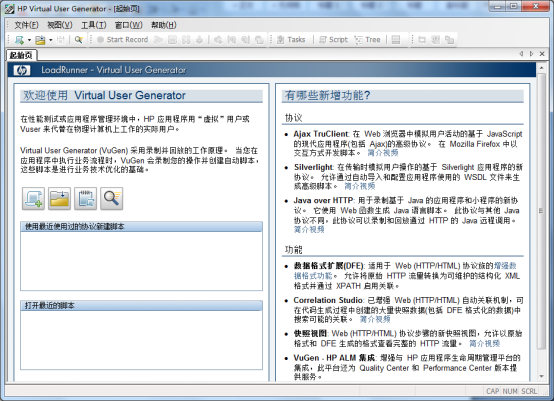Open the New Script dropdown arrow

point(29,40)
